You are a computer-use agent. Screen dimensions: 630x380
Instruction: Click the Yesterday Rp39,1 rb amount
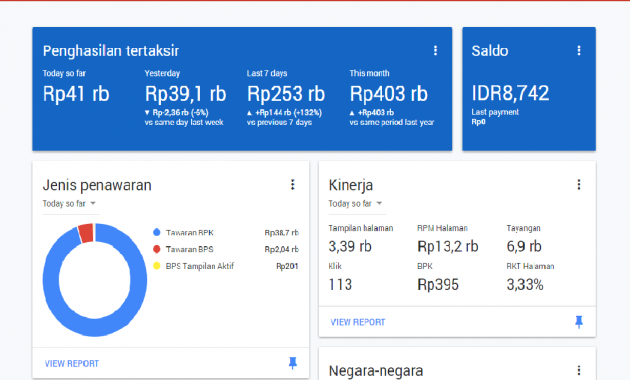[x=185, y=94]
